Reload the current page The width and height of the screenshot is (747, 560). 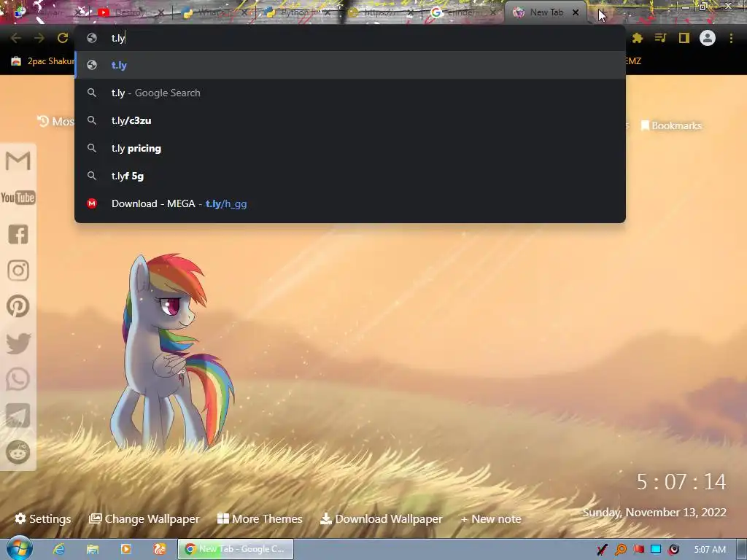(63, 38)
